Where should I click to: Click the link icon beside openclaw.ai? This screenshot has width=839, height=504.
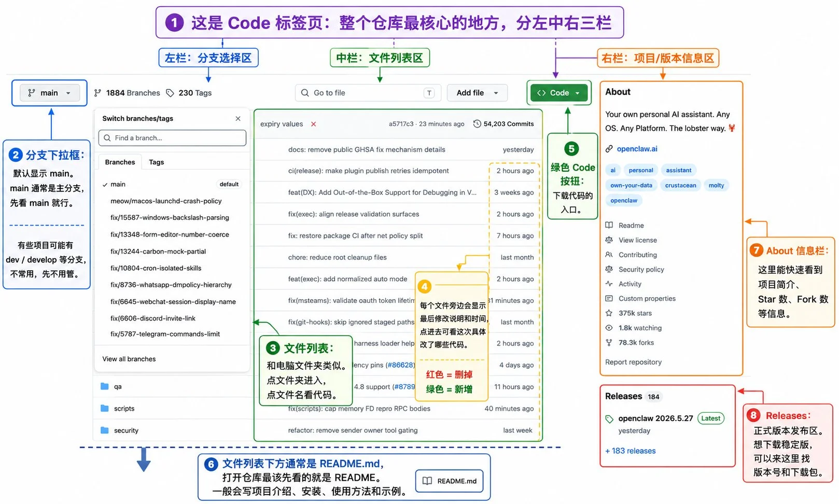click(x=609, y=149)
